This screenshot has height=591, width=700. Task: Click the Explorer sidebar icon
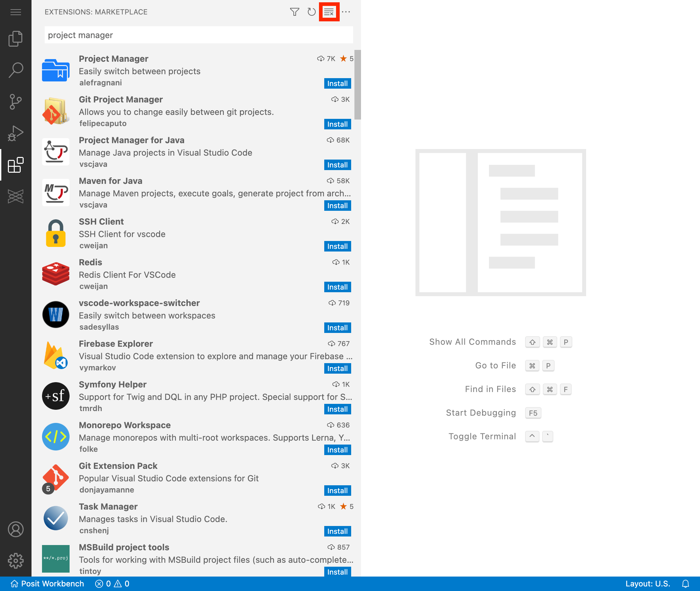click(x=16, y=39)
